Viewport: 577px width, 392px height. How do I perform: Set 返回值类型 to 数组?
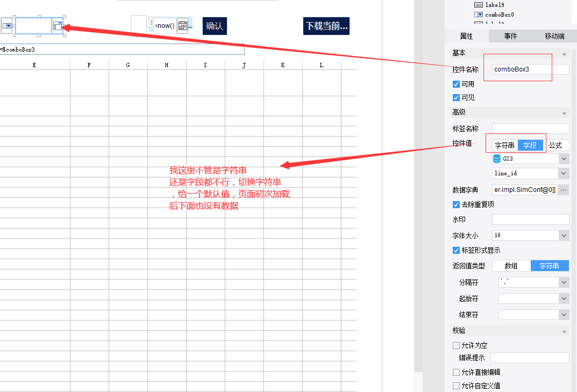pyautogui.click(x=511, y=266)
